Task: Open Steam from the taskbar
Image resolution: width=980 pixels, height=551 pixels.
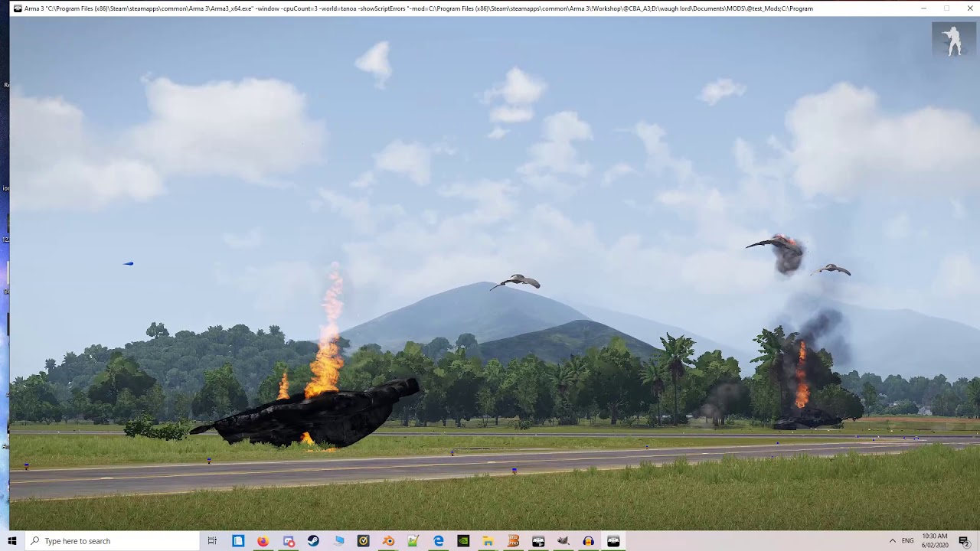Action: point(313,541)
